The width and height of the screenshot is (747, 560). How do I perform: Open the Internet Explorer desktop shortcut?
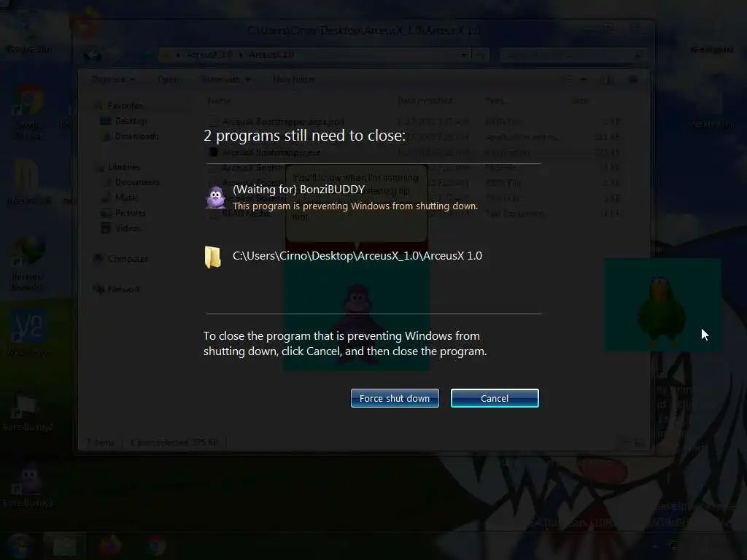tap(27, 263)
